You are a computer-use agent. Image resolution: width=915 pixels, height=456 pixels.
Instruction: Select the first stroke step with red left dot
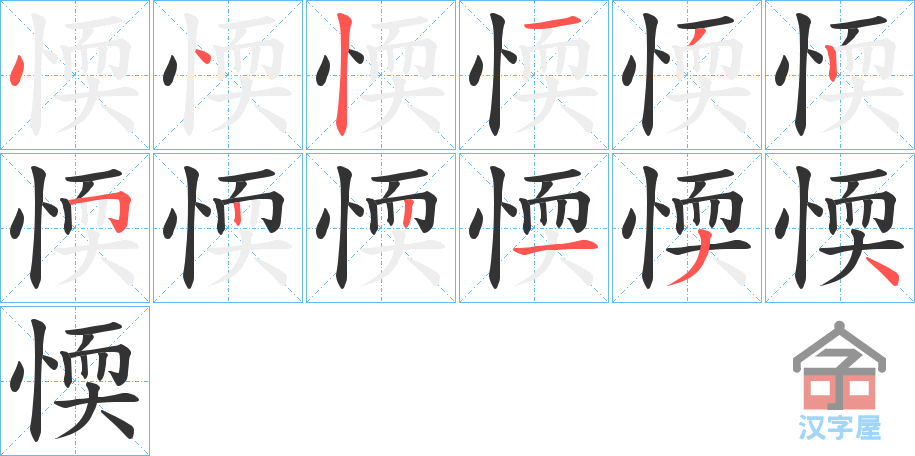click(75, 75)
